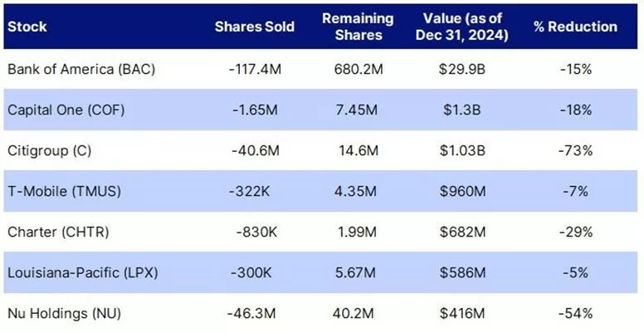Click the $682M value for Charter
This screenshot has height=333, width=644.
[x=462, y=232]
